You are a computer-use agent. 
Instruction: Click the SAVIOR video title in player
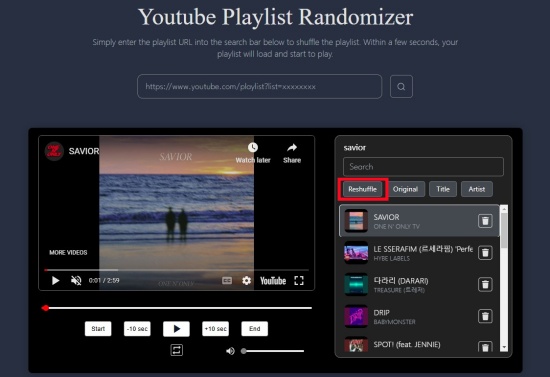pyautogui.click(x=84, y=151)
